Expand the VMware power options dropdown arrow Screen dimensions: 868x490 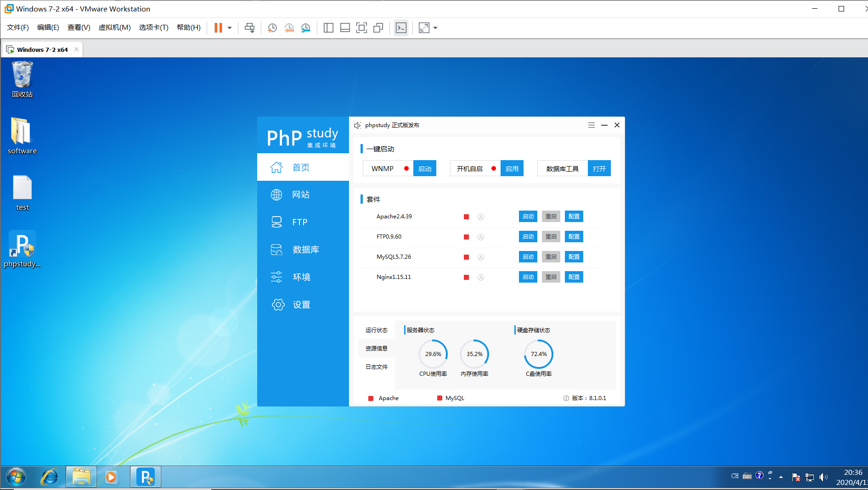(x=230, y=28)
